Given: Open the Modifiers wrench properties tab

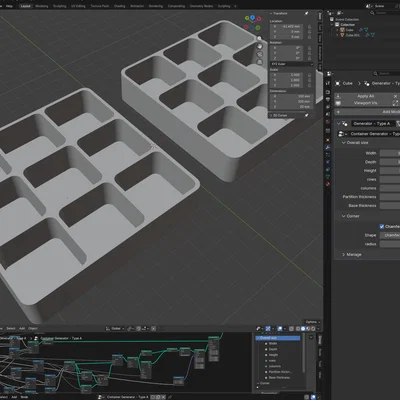Looking at the screenshot, I should point(328,147).
